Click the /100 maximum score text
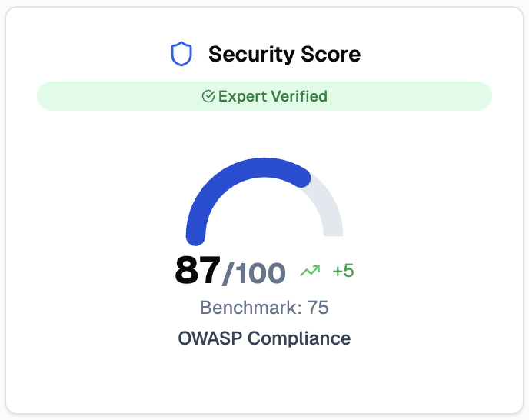 pyautogui.click(x=254, y=273)
